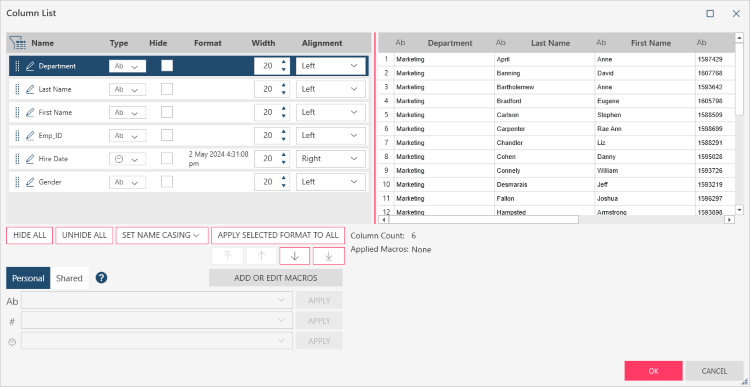Click the edit pencil icon for Gender
The image size is (750, 387).
coord(30,182)
